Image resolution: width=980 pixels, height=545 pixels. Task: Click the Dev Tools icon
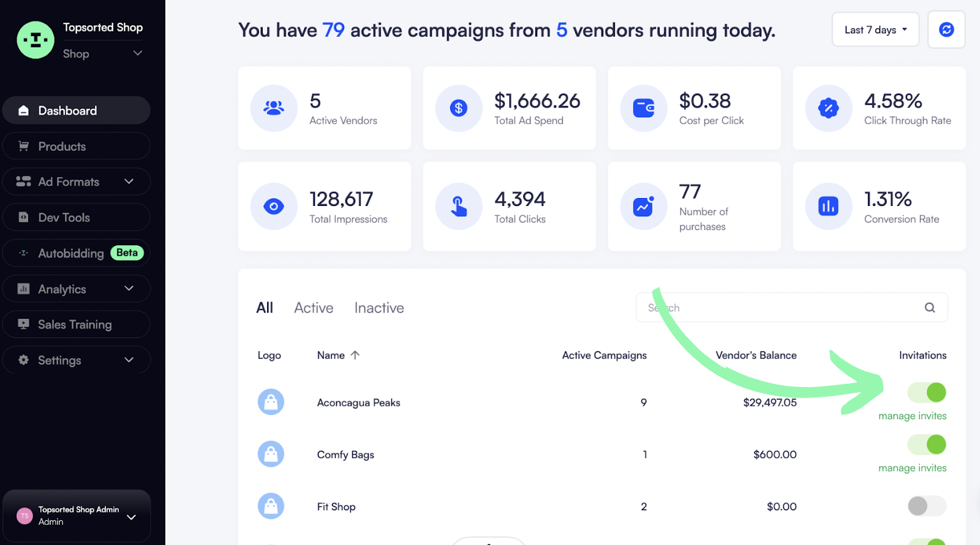tap(23, 217)
